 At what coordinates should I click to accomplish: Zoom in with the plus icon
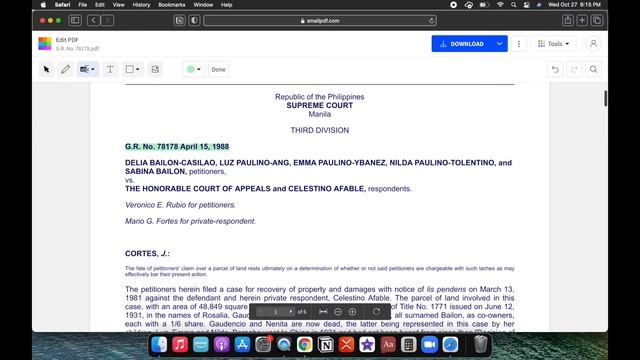click(x=352, y=312)
